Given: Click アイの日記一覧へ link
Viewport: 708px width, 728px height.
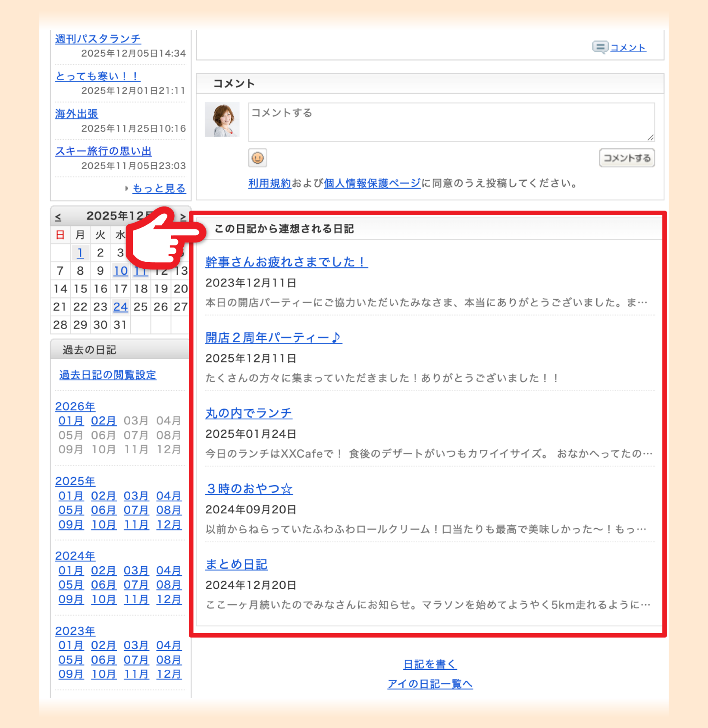Looking at the screenshot, I should (430, 684).
